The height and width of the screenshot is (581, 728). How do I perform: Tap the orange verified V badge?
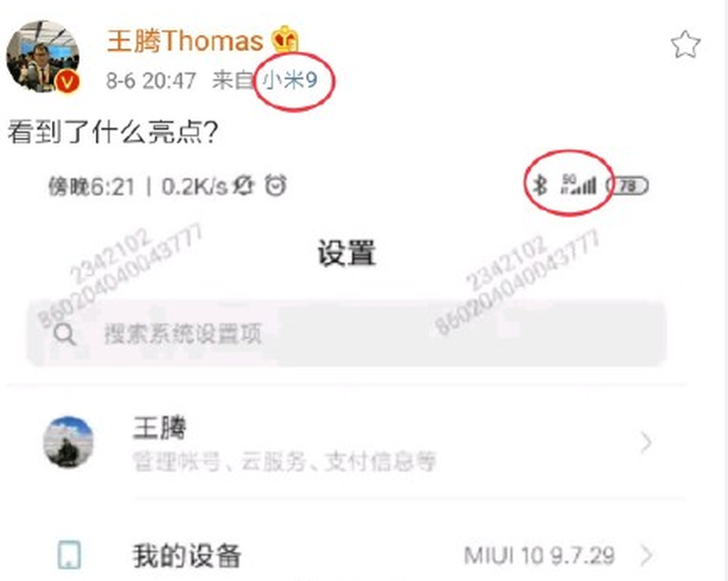68,83
